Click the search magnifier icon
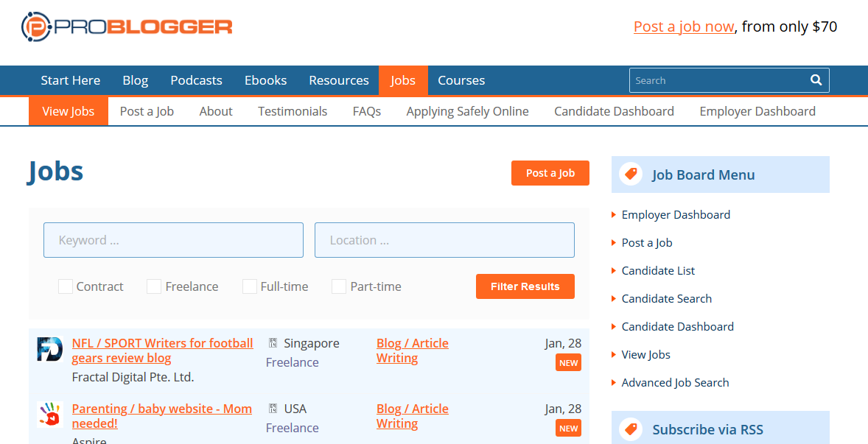Image resolution: width=868 pixels, height=444 pixels. 816,80
